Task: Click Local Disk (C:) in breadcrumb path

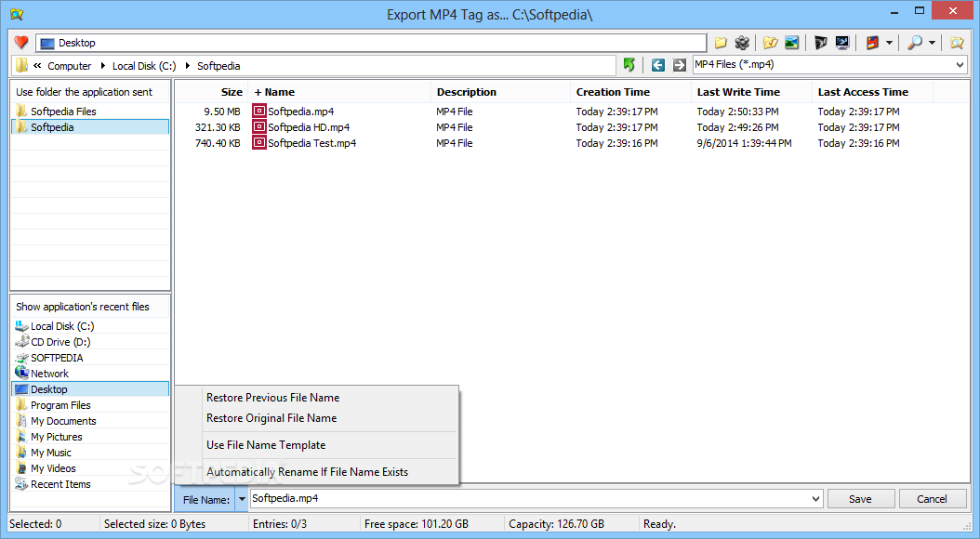Action: [x=144, y=66]
